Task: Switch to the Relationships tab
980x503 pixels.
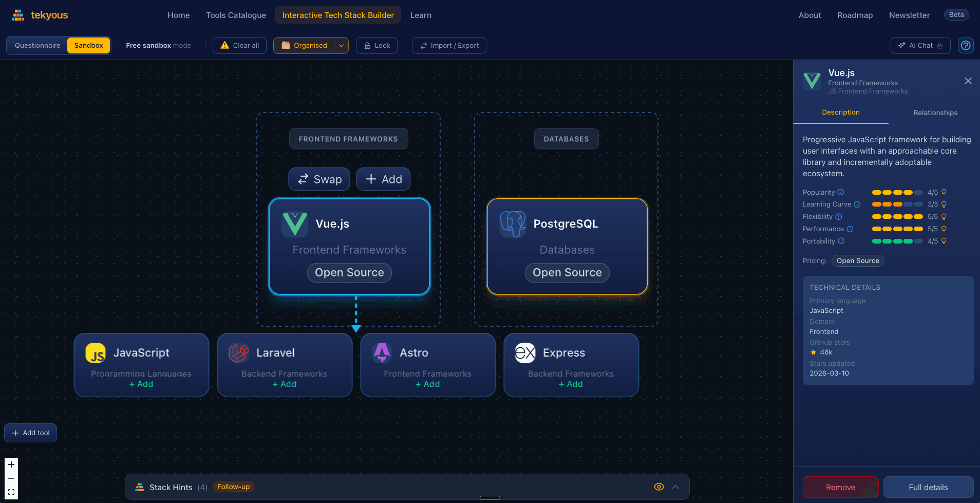Action: coord(935,113)
